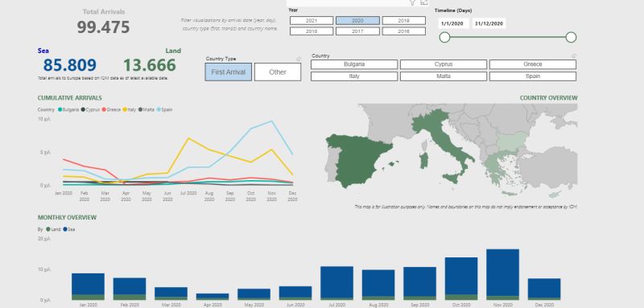Clear selections eraser icon on Country slicer
644x308 pixels.
pyautogui.click(x=574, y=55)
